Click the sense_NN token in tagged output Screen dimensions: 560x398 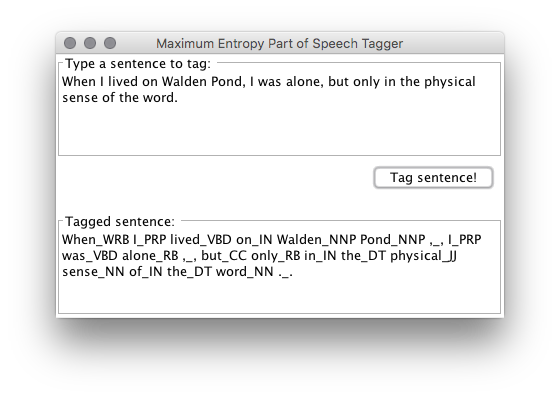click(x=93, y=272)
